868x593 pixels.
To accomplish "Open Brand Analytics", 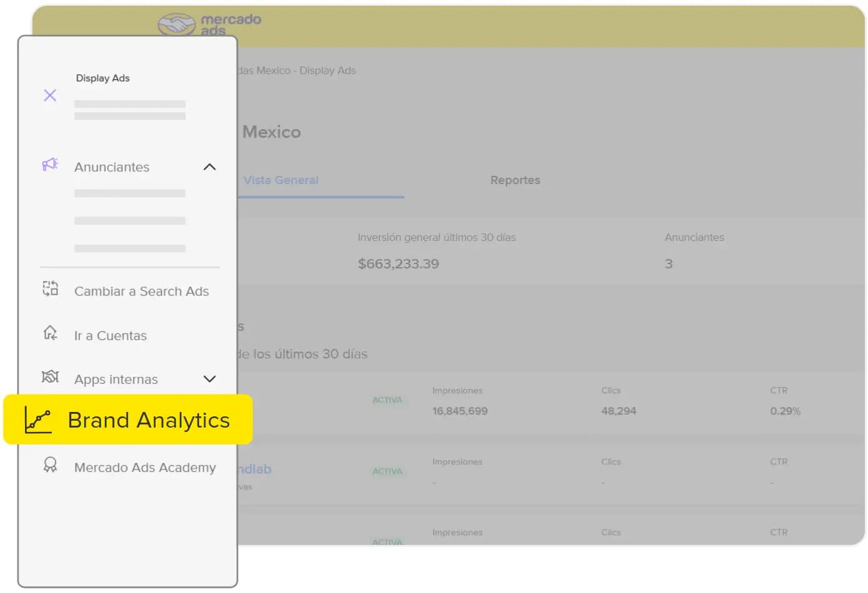I will click(128, 420).
